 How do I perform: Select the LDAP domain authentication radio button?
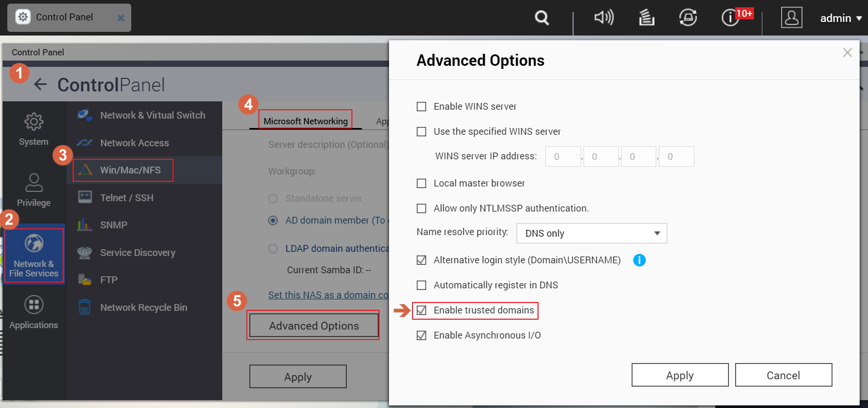pos(272,248)
